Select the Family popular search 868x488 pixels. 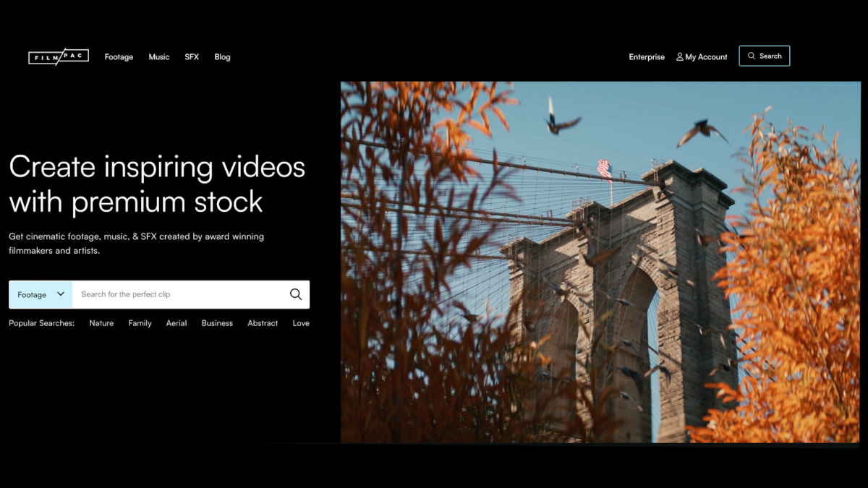point(140,323)
